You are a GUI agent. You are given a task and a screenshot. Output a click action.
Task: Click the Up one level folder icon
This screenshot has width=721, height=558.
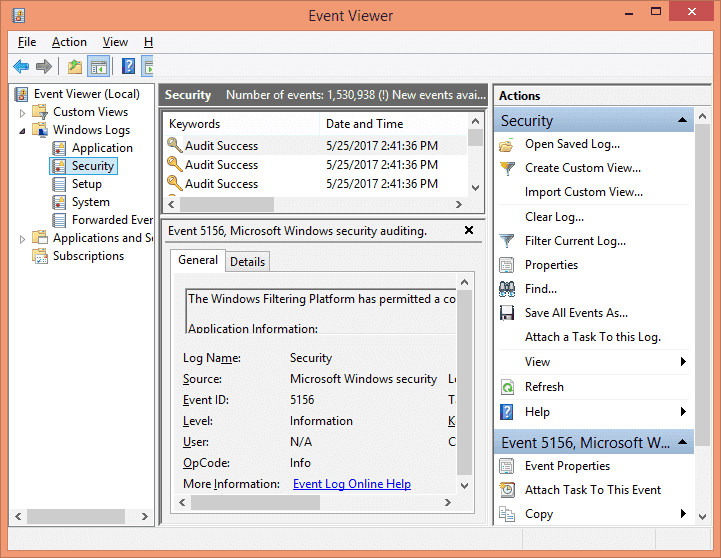click(x=74, y=67)
